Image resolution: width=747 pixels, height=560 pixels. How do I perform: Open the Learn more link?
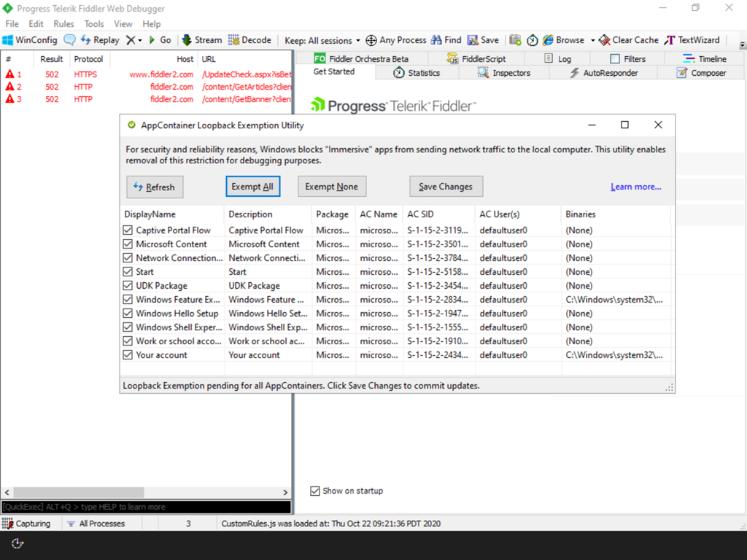tap(635, 187)
